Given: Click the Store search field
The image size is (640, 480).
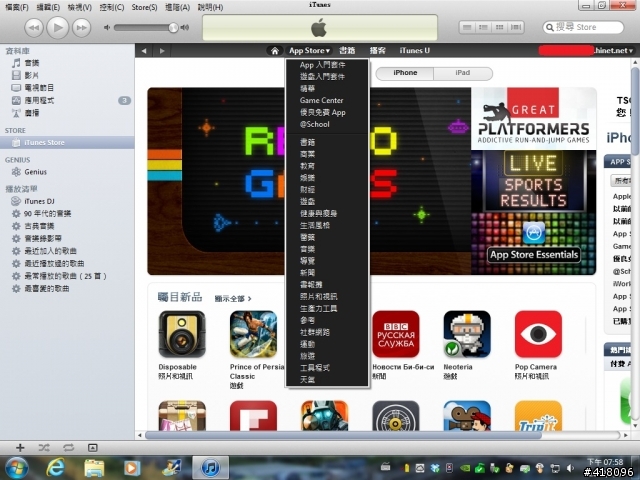Looking at the screenshot, I should (583, 27).
